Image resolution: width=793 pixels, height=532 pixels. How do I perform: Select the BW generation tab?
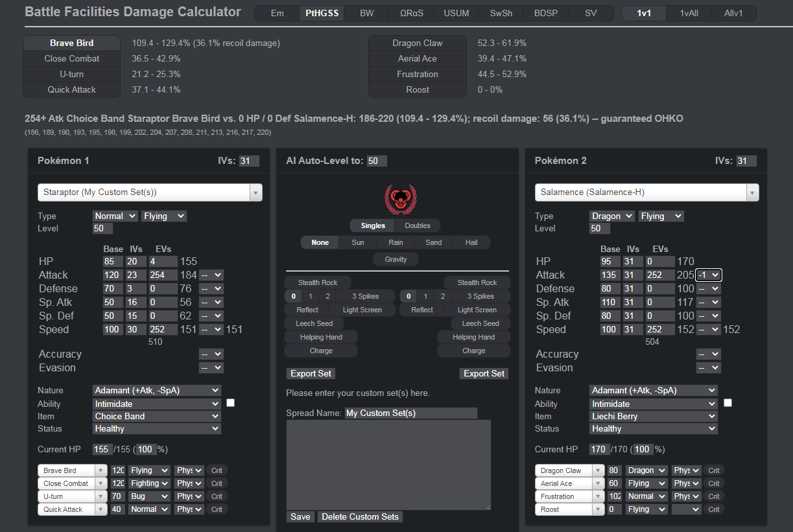(367, 14)
